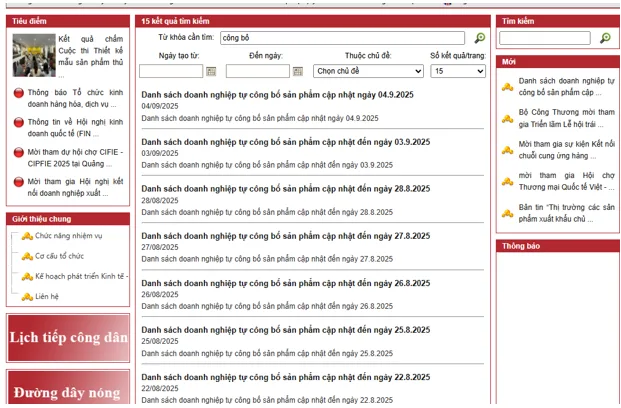Viewport: 621px width, 408px height.
Task: Click the 'Đường dây nóng' banner
Action: click(x=68, y=387)
